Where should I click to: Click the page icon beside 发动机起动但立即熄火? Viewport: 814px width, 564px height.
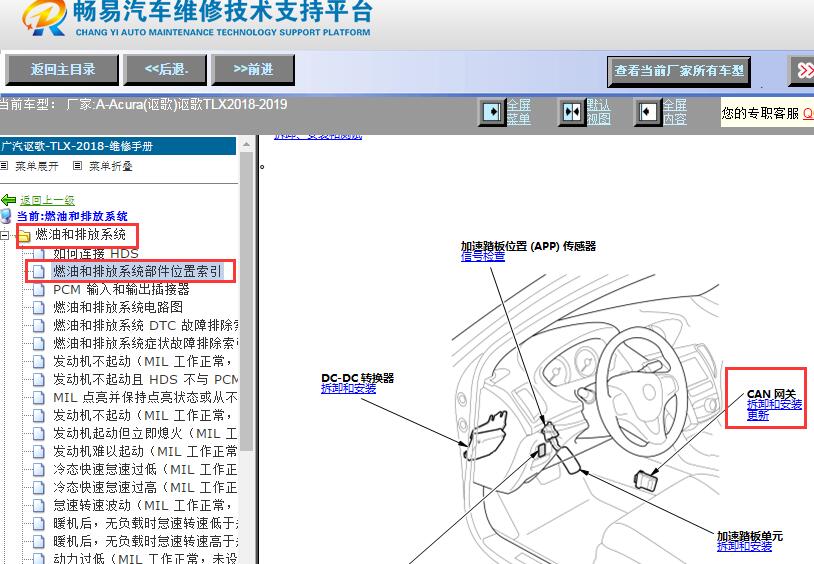pos(39,434)
